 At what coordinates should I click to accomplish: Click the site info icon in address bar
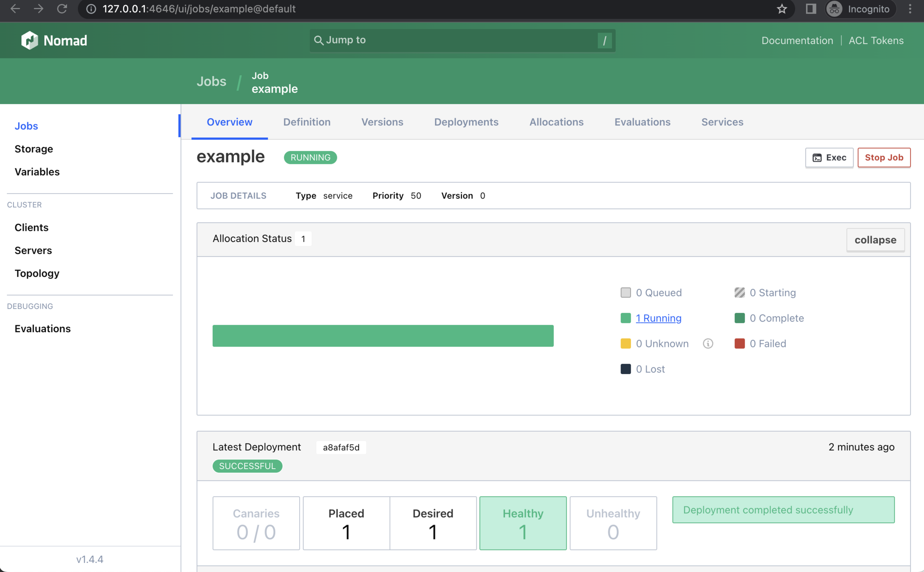[91, 9]
